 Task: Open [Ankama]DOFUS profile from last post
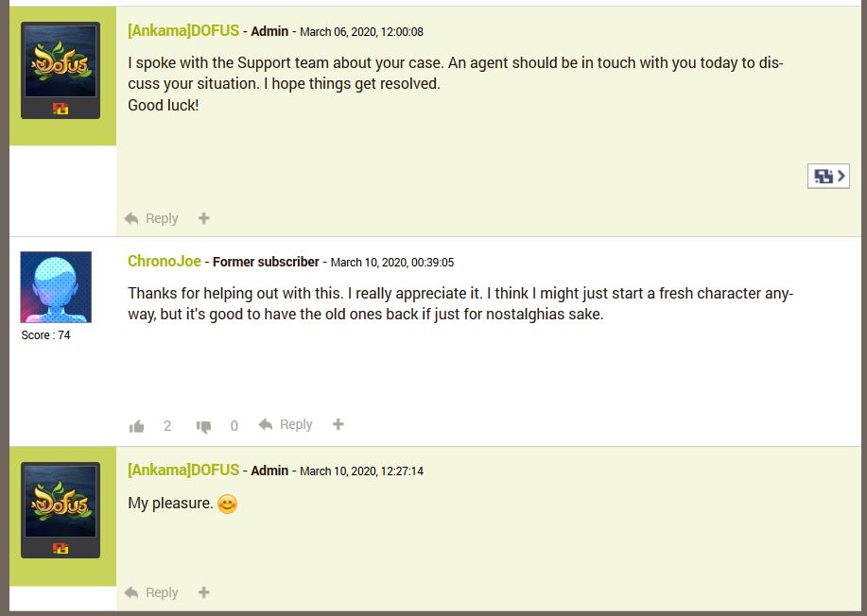[x=183, y=470]
